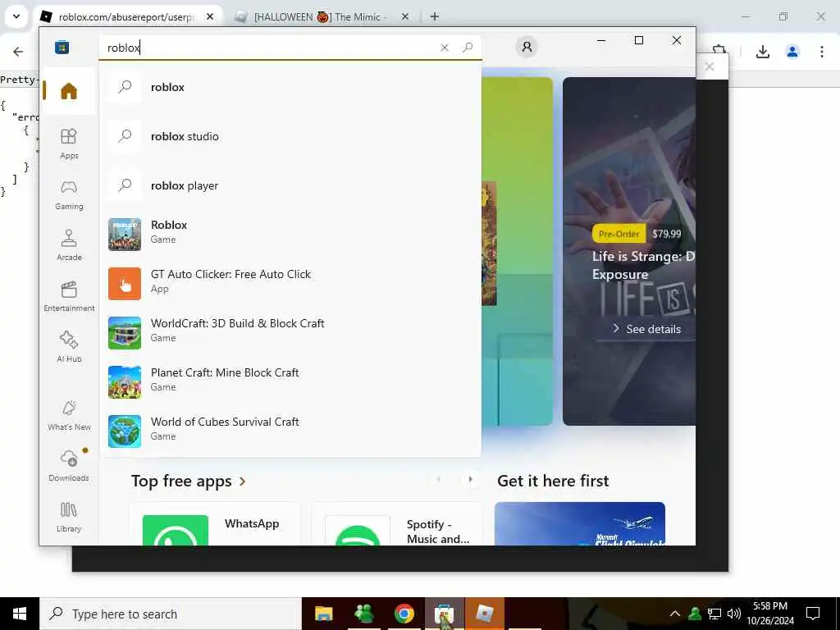
Task: Close the popup behind the Store window
Action: tap(710, 67)
